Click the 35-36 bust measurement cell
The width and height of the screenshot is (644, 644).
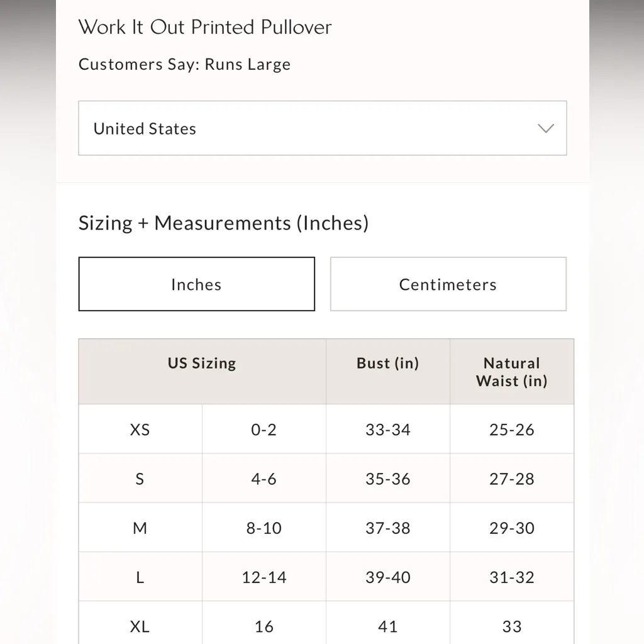[387, 479]
